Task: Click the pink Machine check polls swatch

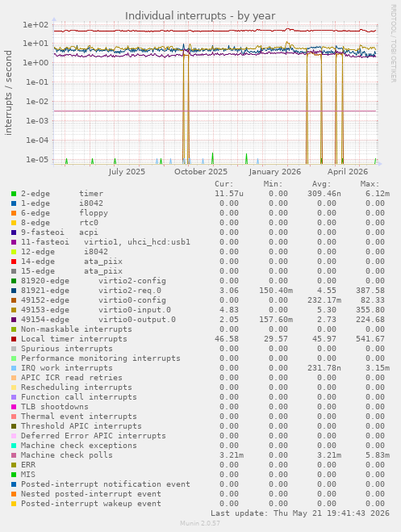Action: (14, 455)
